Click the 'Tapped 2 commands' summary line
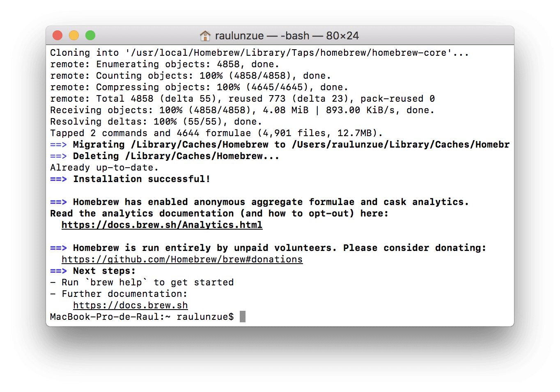The image size is (560, 392). pyautogui.click(x=216, y=133)
